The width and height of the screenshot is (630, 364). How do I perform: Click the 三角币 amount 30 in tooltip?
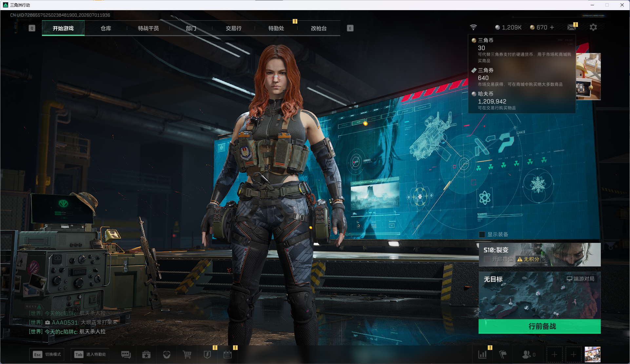click(x=482, y=48)
